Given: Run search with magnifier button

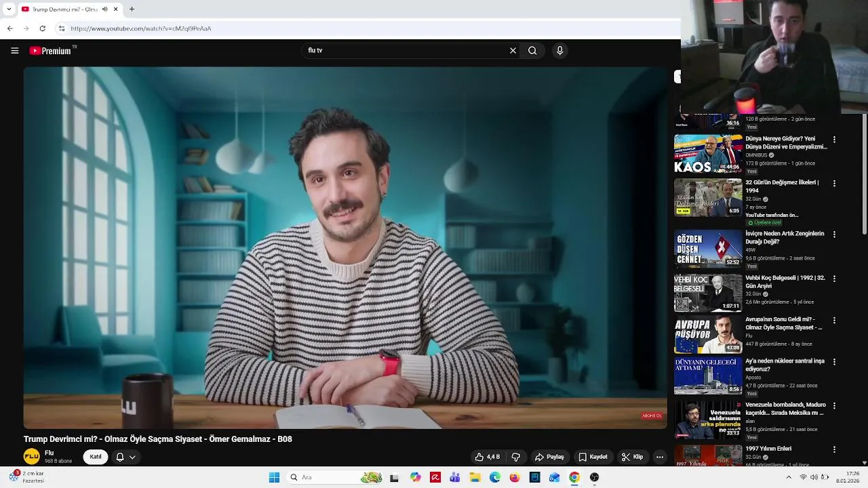Looking at the screenshot, I should point(532,51).
